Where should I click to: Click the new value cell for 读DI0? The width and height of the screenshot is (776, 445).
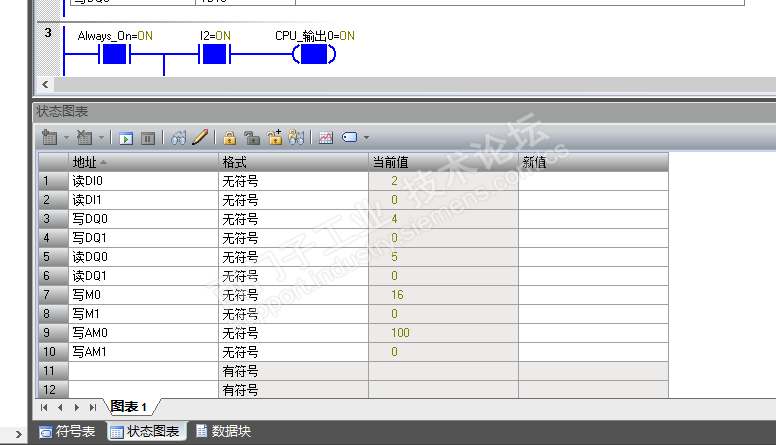point(593,181)
